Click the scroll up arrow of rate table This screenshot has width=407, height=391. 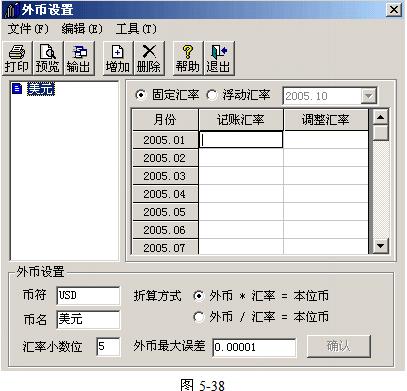tap(380, 117)
